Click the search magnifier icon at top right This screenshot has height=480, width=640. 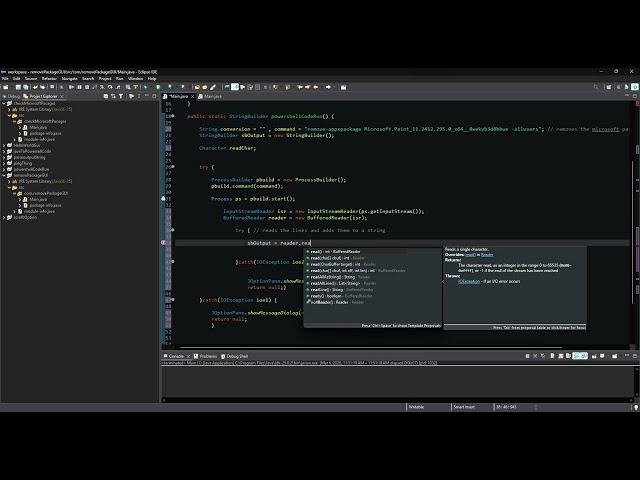tap(596, 87)
